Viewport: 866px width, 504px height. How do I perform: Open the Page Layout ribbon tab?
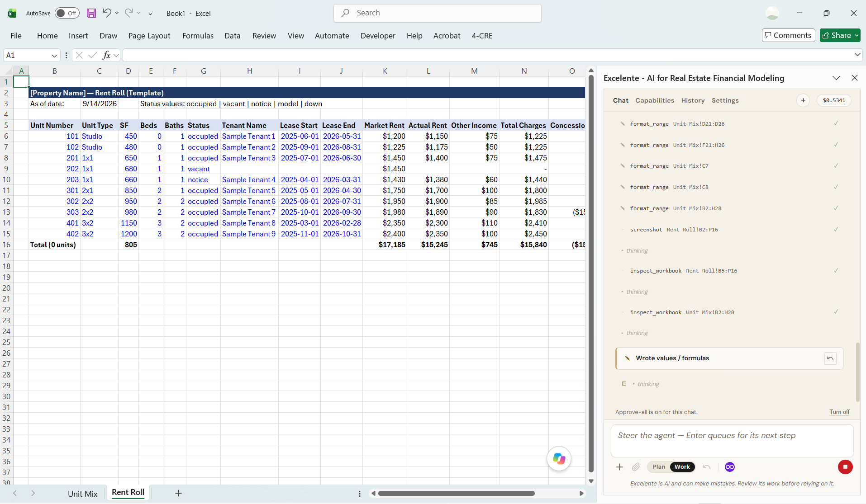(149, 36)
